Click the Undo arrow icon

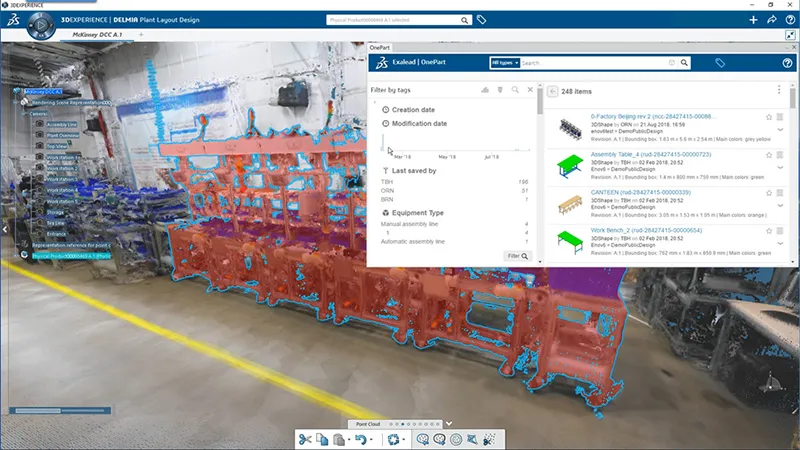pyautogui.click(x=360, y=438)
